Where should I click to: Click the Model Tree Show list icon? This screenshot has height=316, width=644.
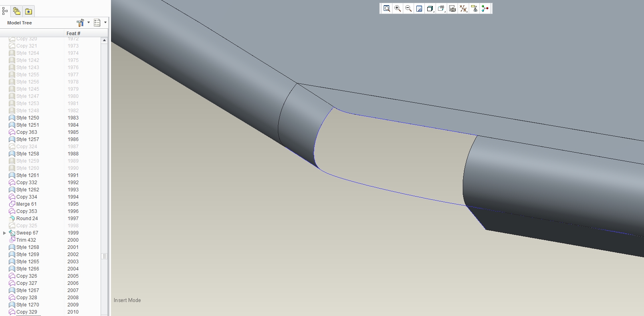point(97,23)
